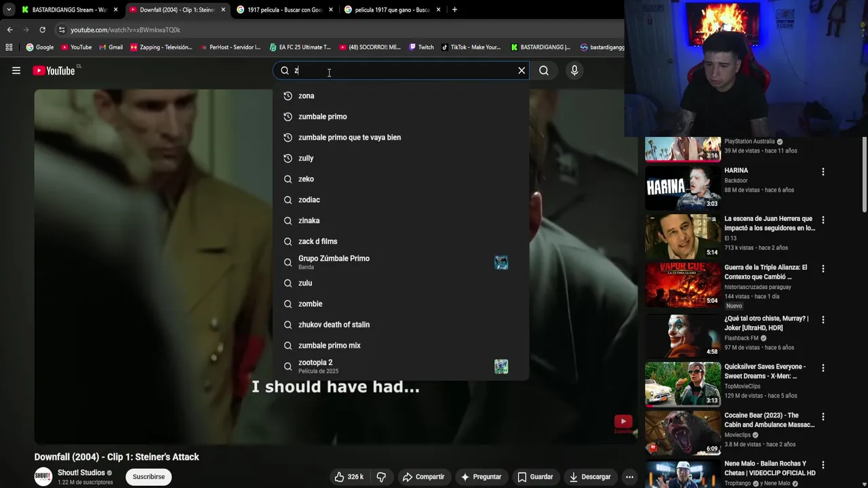Share the video with the Compartir button
The width and height of the screenshot is (868, 488).
[x=423, y=476]
